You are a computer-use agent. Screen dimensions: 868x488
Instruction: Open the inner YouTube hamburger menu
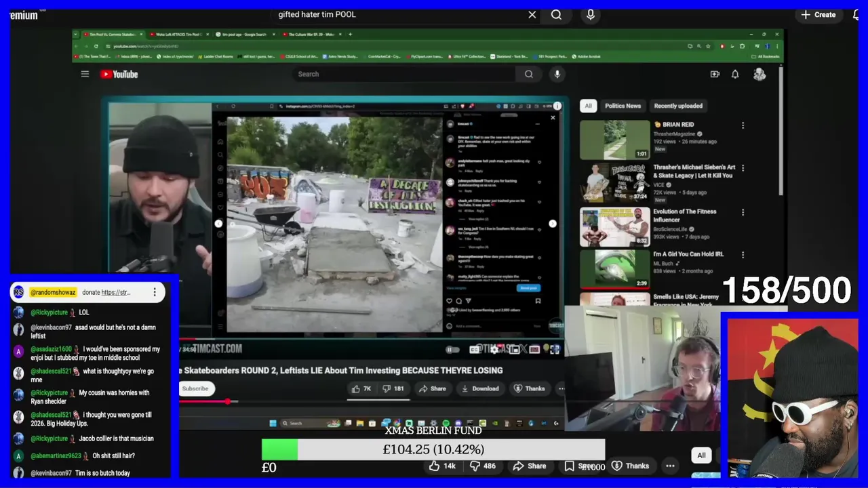pyautogui.click(x=85, y=74)
